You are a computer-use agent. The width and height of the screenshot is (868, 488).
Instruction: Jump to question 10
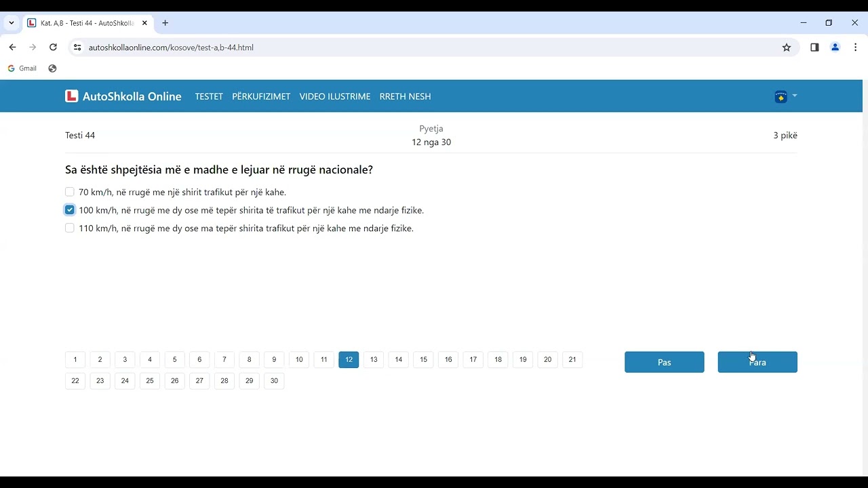point(299,359)
